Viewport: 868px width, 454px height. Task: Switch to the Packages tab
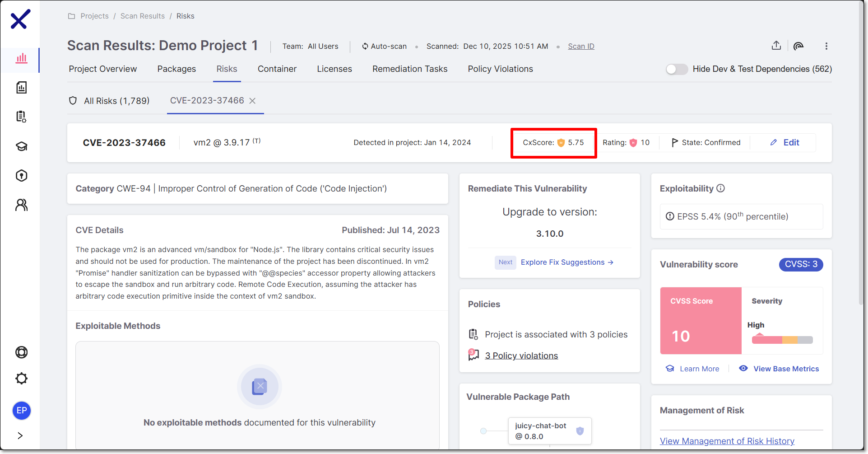176,69
